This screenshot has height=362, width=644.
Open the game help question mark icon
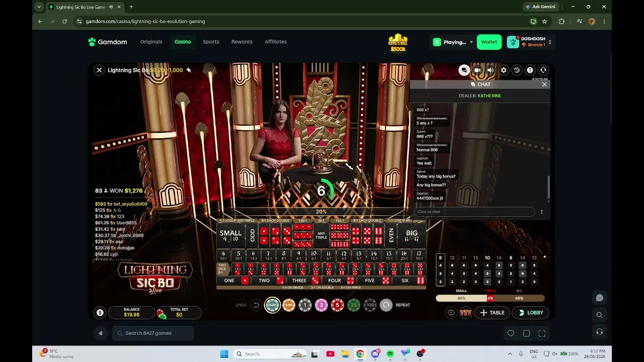pos(530,70)
